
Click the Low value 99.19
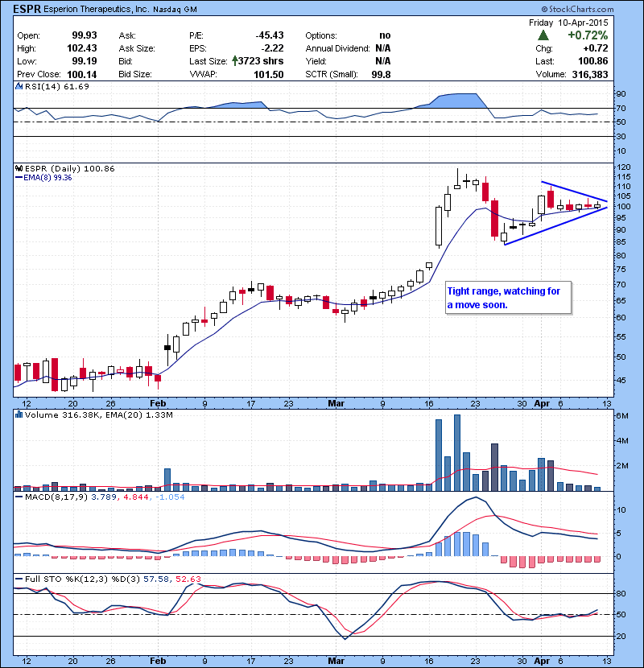pos(85,61)
